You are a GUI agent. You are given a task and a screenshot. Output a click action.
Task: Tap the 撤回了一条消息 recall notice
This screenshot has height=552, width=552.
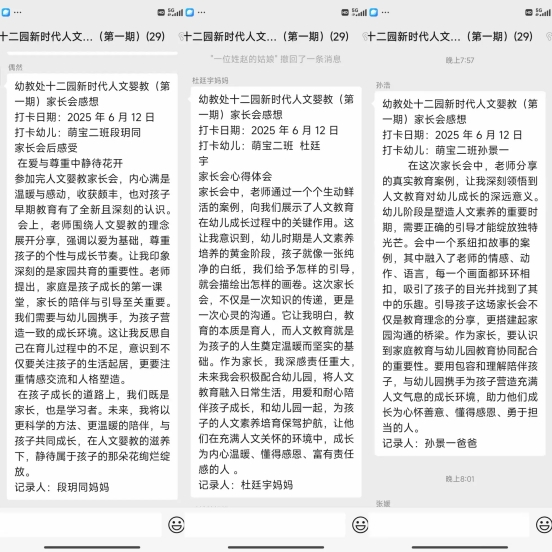276,59
